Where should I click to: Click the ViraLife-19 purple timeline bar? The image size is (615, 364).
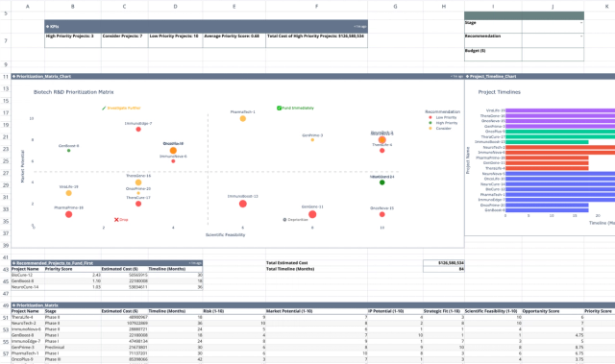560,110
